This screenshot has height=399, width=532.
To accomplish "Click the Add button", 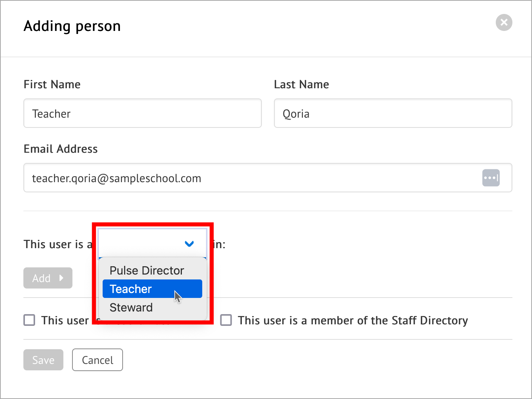I will 48,278.
